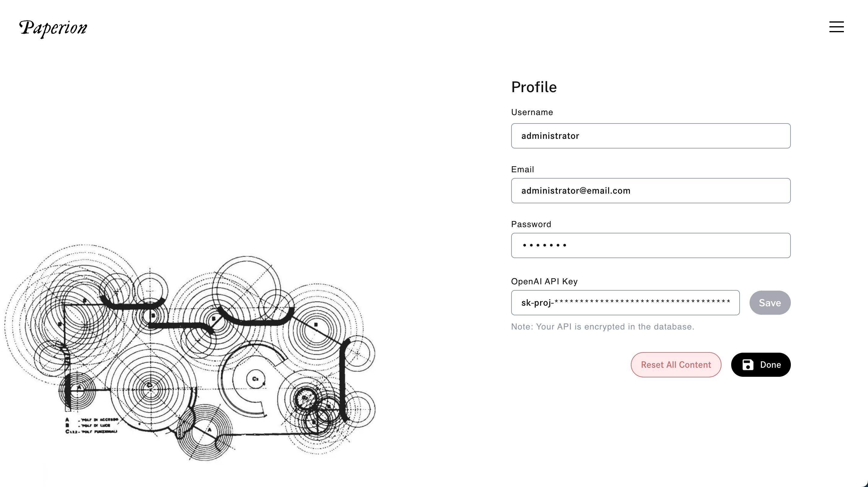The width and height of the screenshot is (868, 487).
Task: Focus the OpenAI API Key field
Action: [625, 303]
